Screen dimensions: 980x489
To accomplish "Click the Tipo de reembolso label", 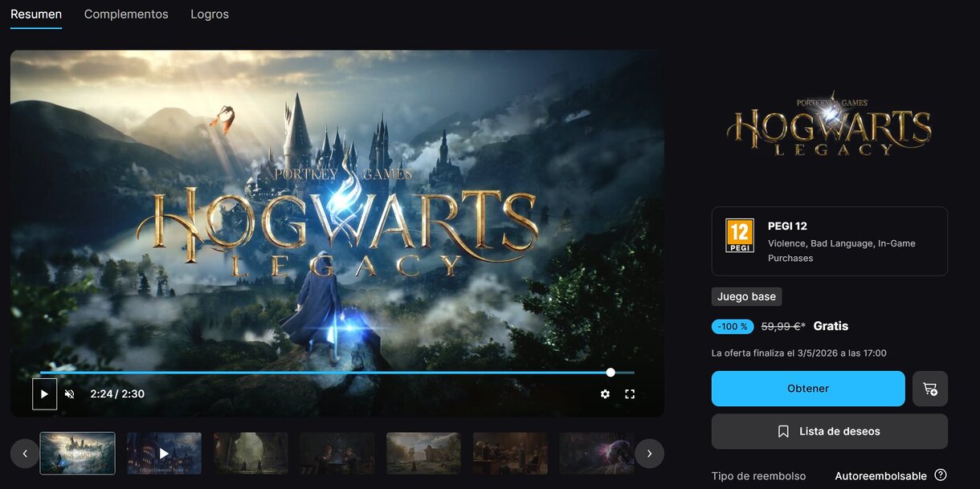I will pyautogui.click(x=758, y=476).
